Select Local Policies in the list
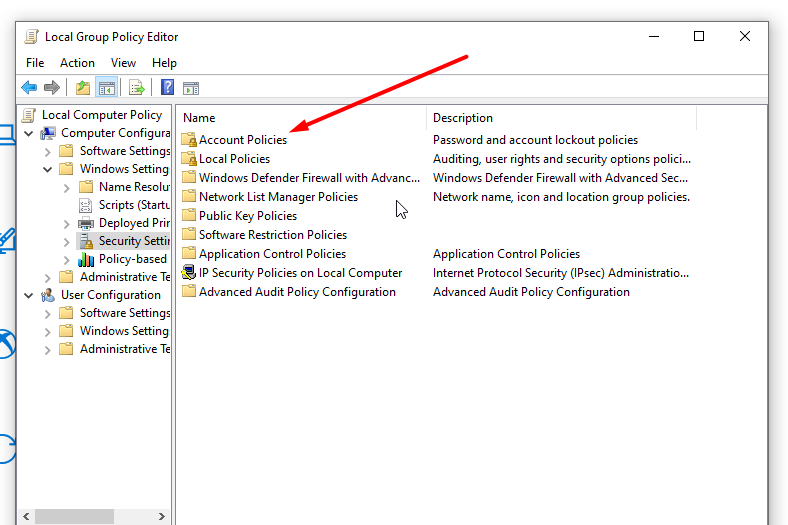 [x=234, y=159]
